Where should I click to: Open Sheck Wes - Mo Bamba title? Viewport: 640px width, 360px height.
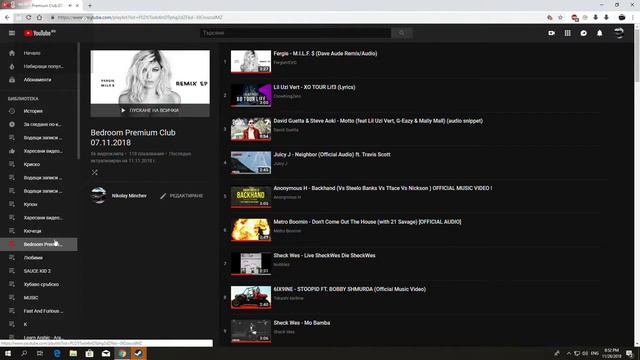pos(302,323)
